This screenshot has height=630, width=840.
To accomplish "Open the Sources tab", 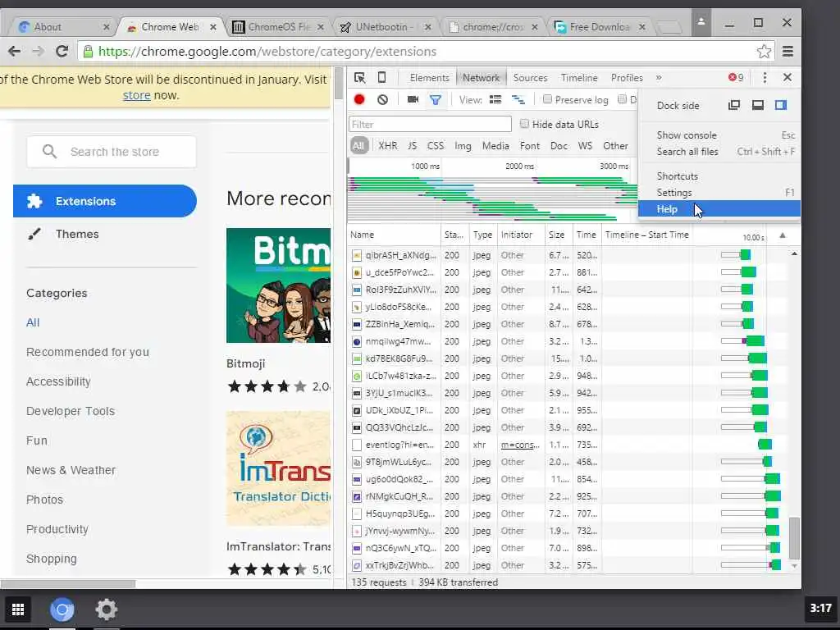I will tap(530, 78).
